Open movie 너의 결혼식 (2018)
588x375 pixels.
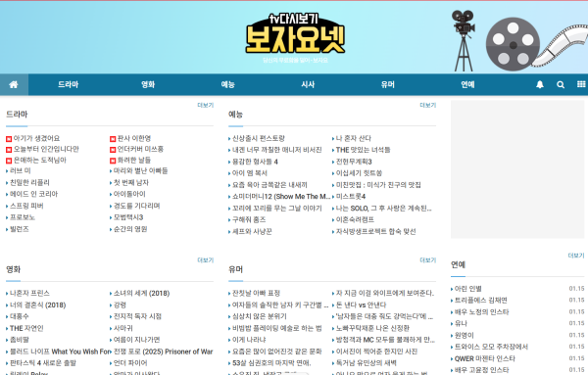click(x=37, y=305)
